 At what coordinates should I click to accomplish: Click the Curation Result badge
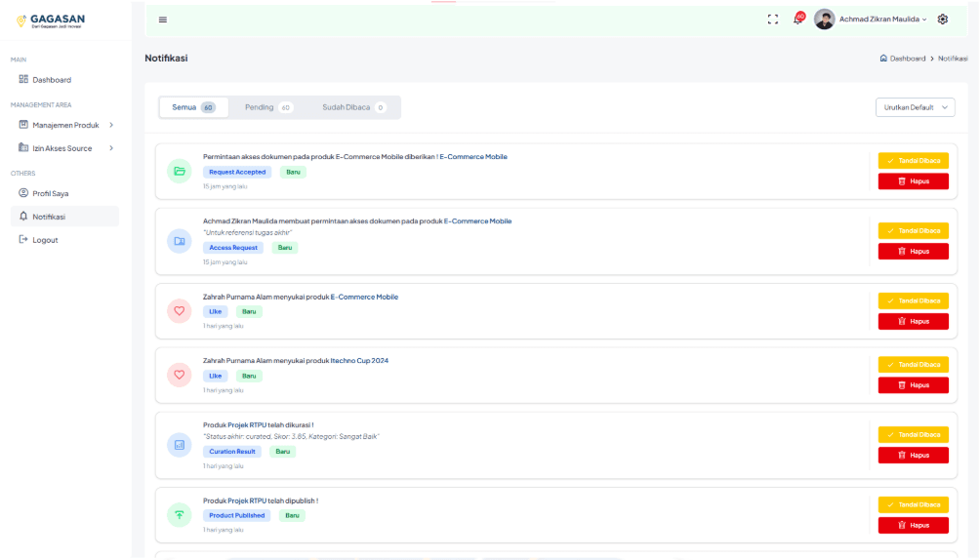coord(232,452)
